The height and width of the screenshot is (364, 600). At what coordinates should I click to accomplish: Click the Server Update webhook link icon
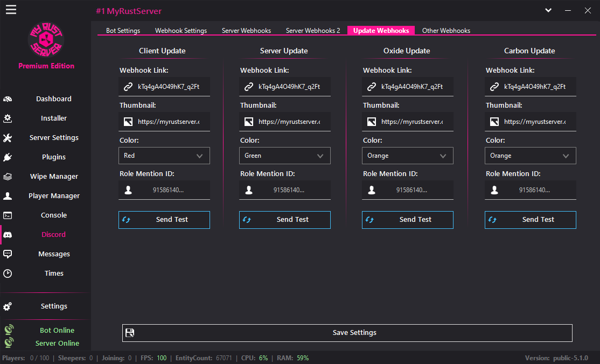click(249, 87)
